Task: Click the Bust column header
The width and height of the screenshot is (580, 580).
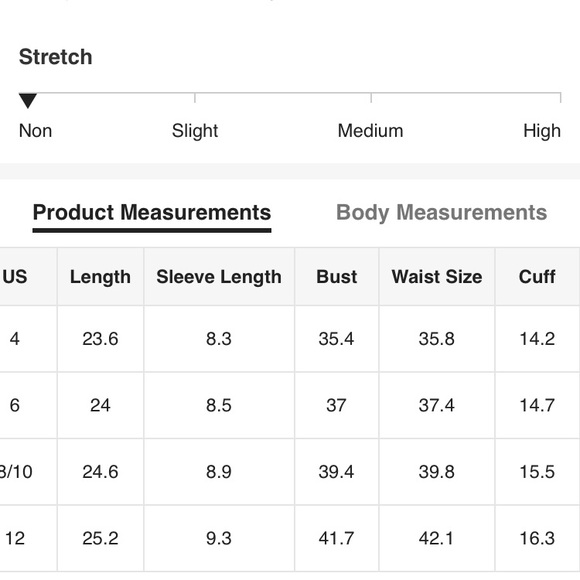Action: (x=337, y=277)
